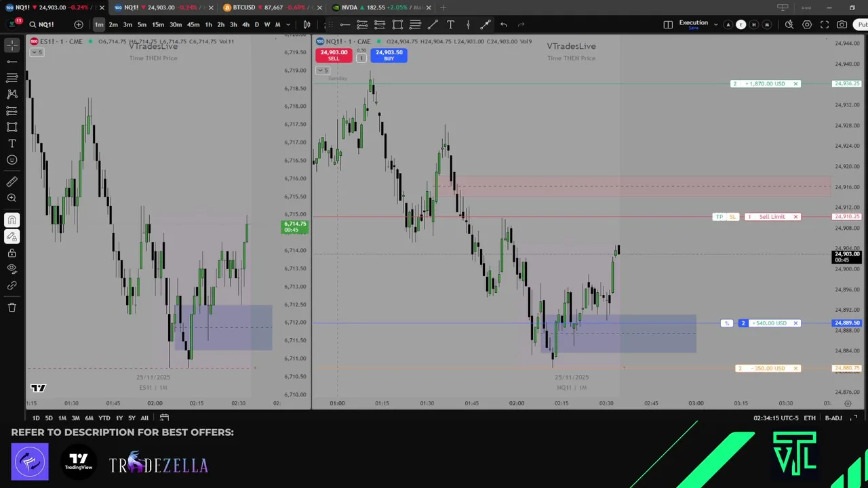Viewport: 868px width, 488px height.
Task: Select the 1D date range
Action: 36,418
